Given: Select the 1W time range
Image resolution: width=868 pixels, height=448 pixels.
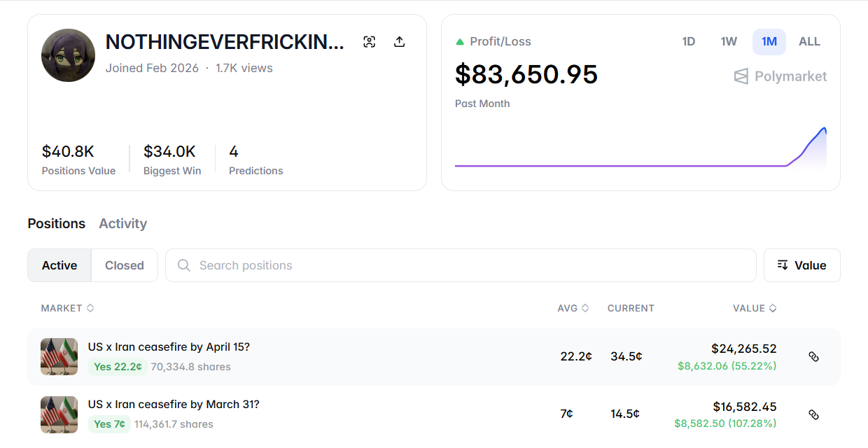Looking at the screenshot, I should tap(729, 41).
